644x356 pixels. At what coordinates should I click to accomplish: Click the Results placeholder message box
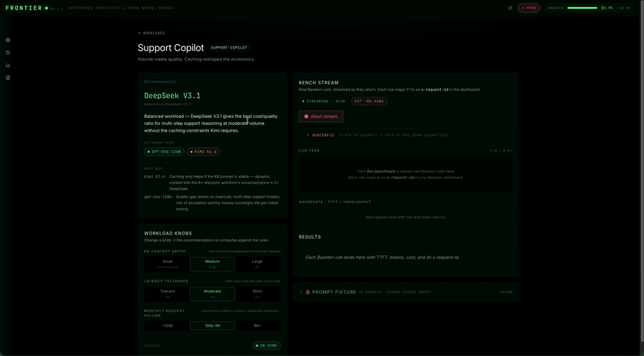coord(406,257)
